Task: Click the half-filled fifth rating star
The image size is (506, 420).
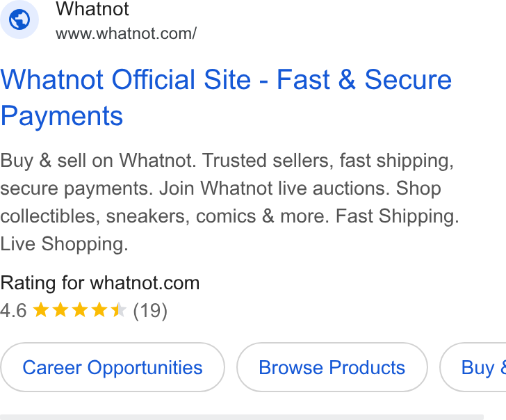Action: point(118,310)
